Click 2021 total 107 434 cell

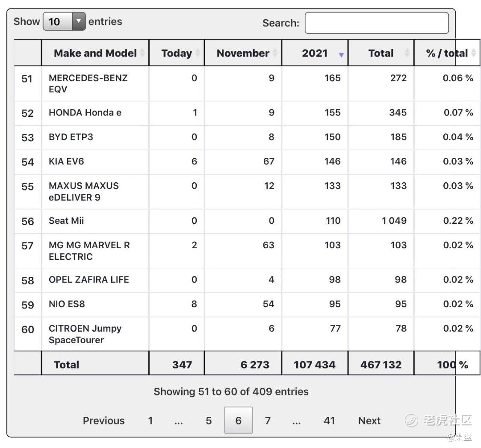pos(315,365)
